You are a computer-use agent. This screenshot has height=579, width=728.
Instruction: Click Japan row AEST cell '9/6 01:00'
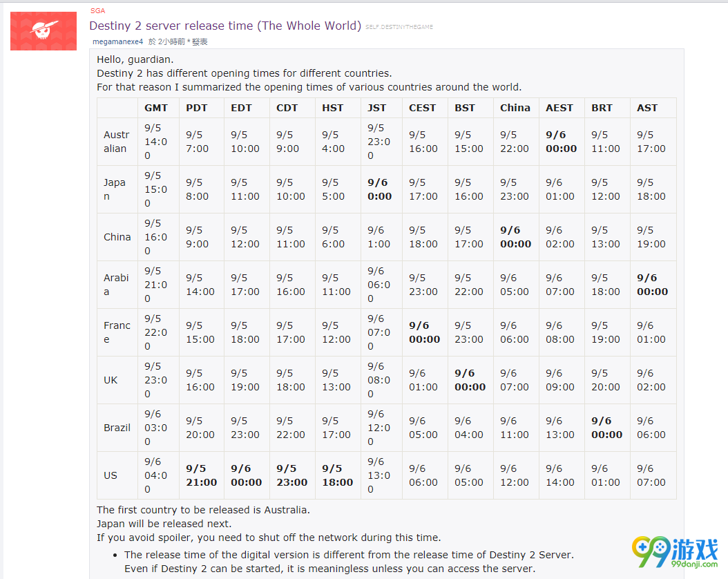point(560,189)
